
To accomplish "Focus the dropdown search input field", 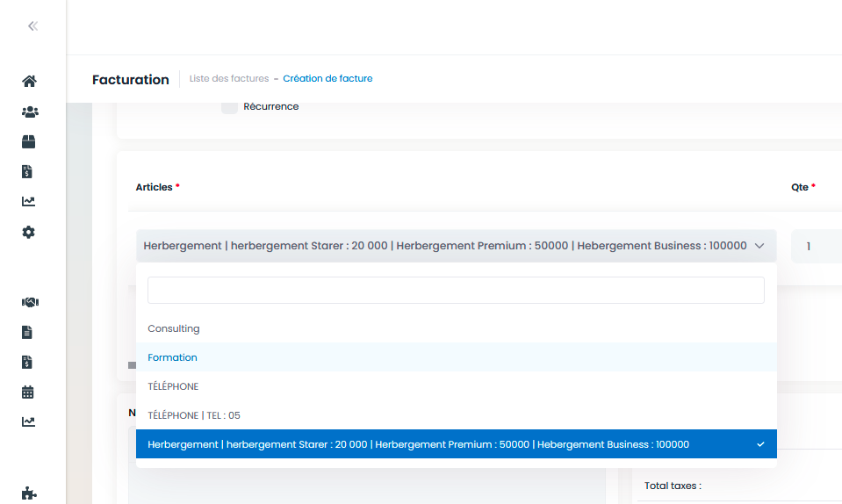I will [456, 291].
